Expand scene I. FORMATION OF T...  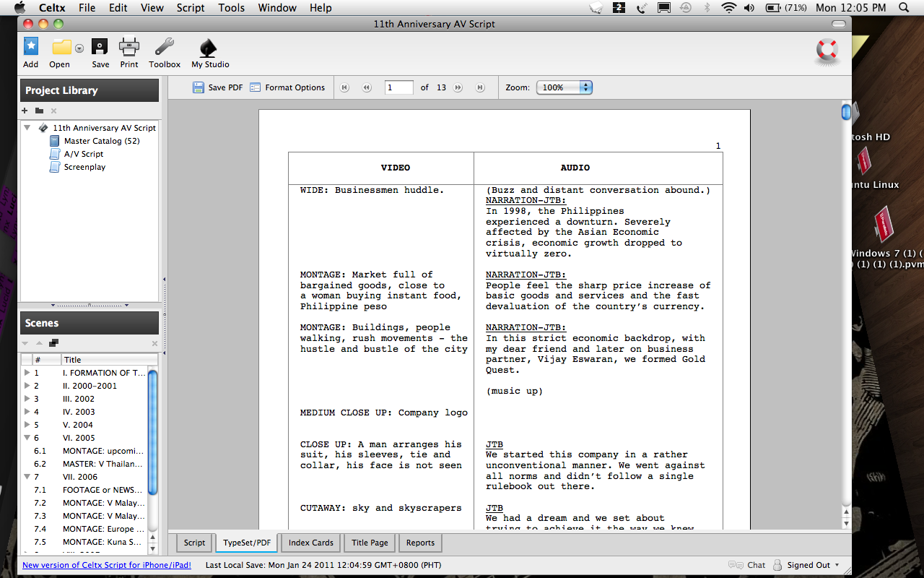(27, 373)
